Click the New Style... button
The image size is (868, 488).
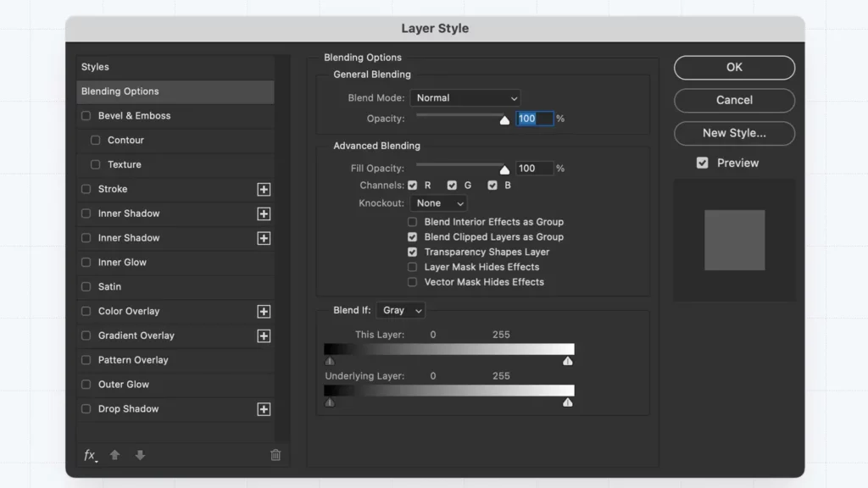tap(734, 133)
